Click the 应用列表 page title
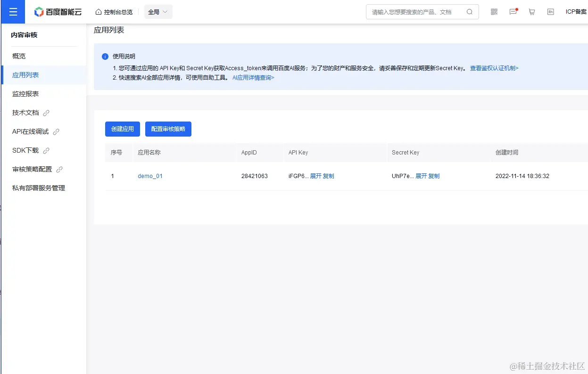588x374 pixels. tap(109, 30)
